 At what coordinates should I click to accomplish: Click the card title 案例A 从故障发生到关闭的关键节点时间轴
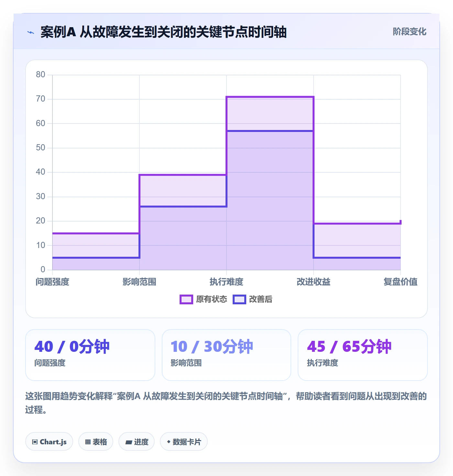163,32
